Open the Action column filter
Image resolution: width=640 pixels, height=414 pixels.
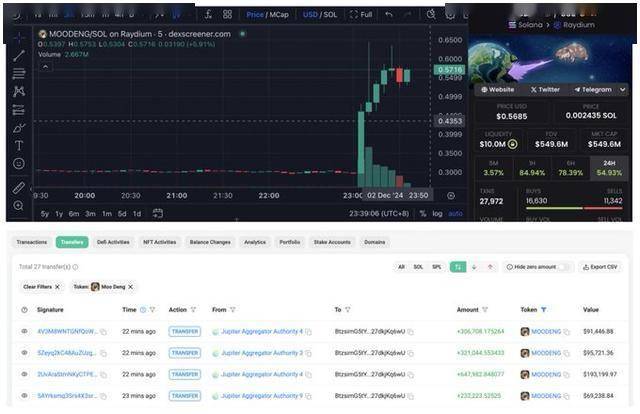click(x=193, y=309)
